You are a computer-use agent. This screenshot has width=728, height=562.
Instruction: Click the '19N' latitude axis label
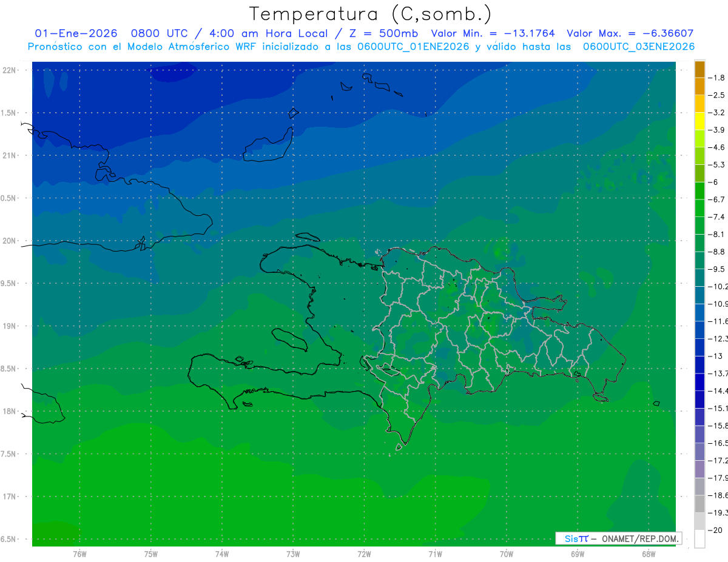pyautogui.click(x=10, y=326)
